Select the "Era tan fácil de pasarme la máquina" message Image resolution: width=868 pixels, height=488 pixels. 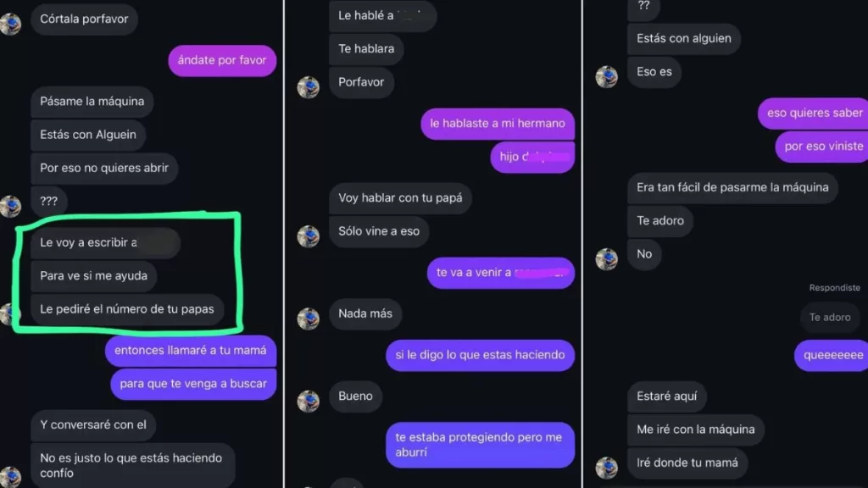[732, 187]
